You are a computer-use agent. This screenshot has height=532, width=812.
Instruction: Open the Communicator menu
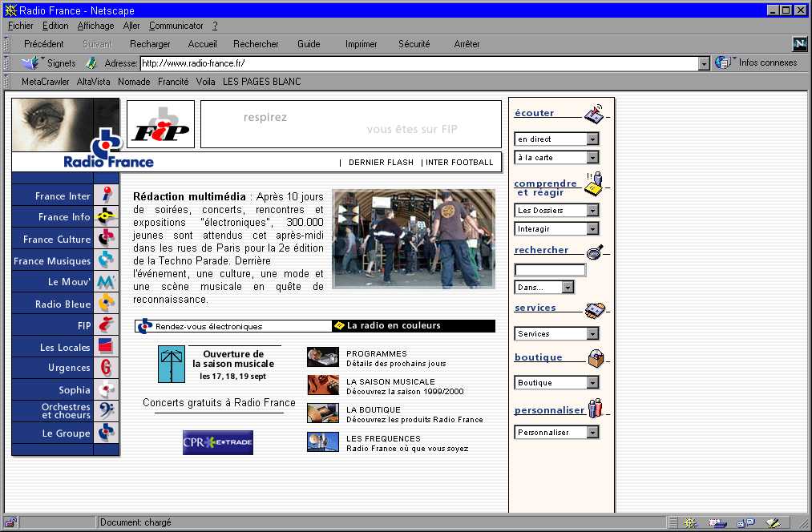coord(176,26)
